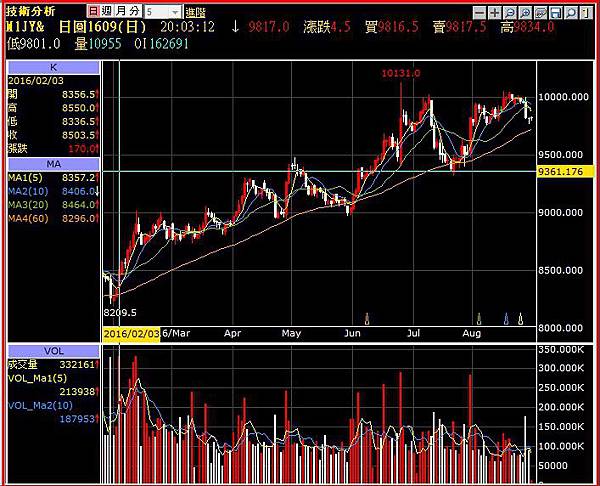This screenshot has width=600, height=486.
Task: Click the M1JY& symbol name
Action: [25, 27]
